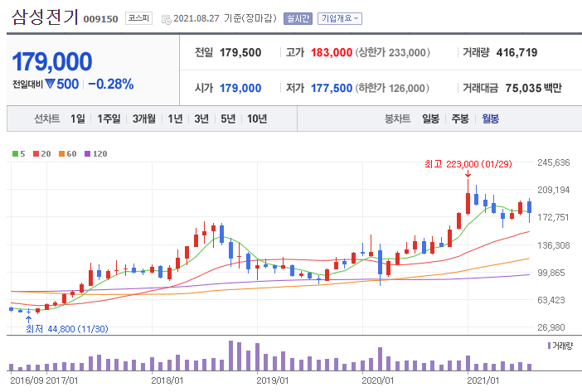Click the 고가 value 183,000
The width and height of the screenshot is (582, 392).
coord(332,53)
